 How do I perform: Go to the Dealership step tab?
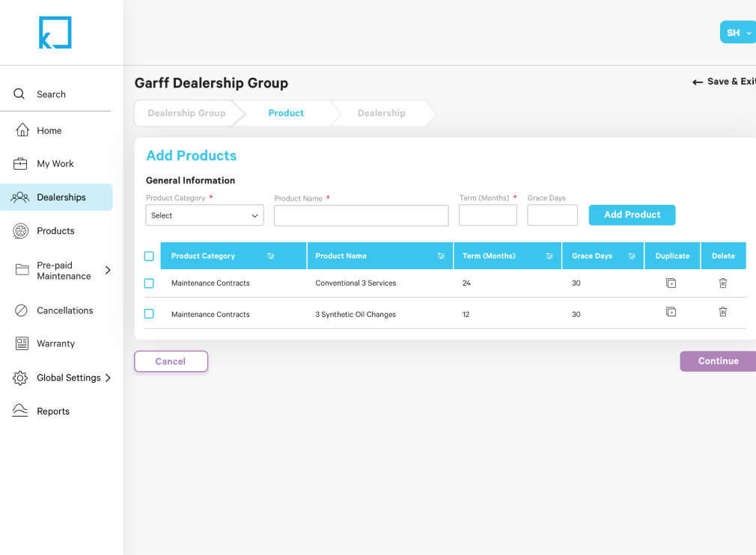coord(382,113)
